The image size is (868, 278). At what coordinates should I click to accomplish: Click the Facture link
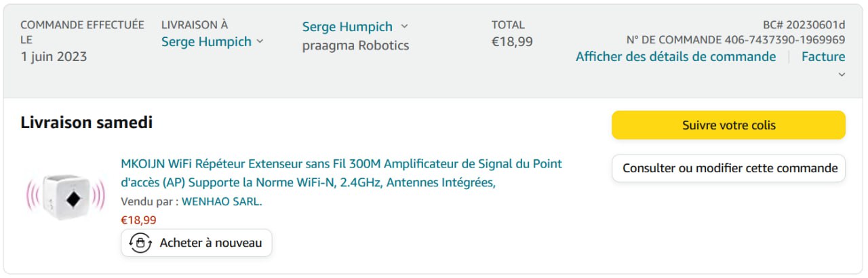(x=823, y=57)
